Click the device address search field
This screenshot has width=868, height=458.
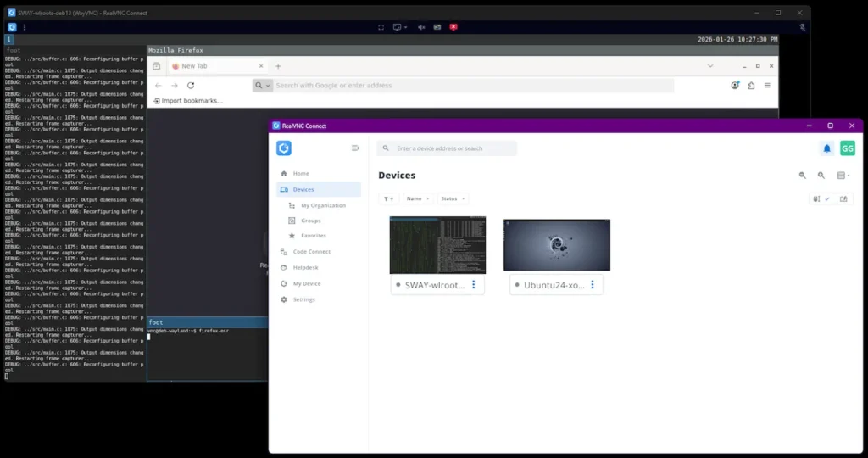[447, 148]
